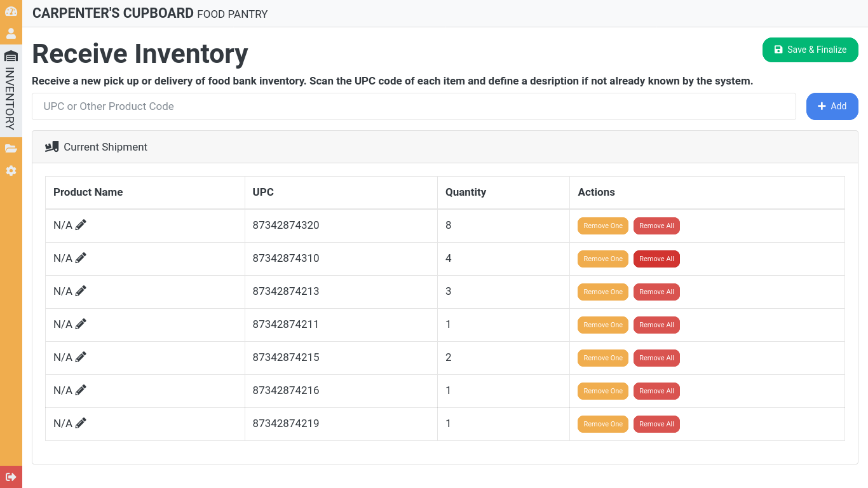The width and height of the screenshot is (868, 488).
Task: Open Inventory using the warehouse icon
Action: (x=11, y=56)
